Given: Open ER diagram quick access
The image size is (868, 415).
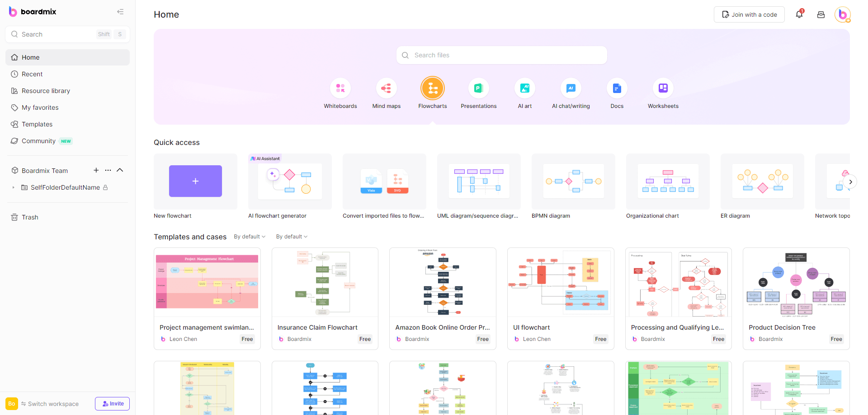Looking at the screenshot, I should coord(762,181).
